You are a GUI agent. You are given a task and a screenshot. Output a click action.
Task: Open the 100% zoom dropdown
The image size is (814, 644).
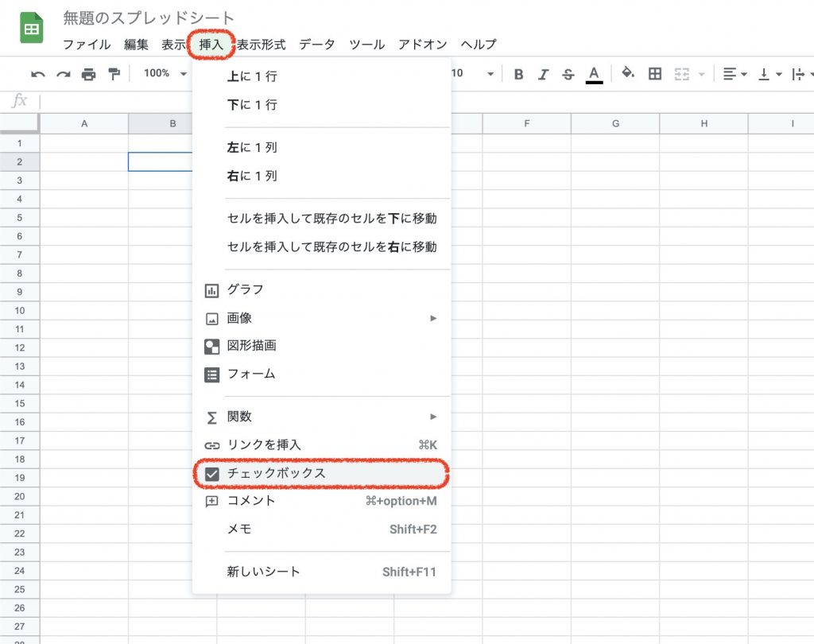click(165, 73)
